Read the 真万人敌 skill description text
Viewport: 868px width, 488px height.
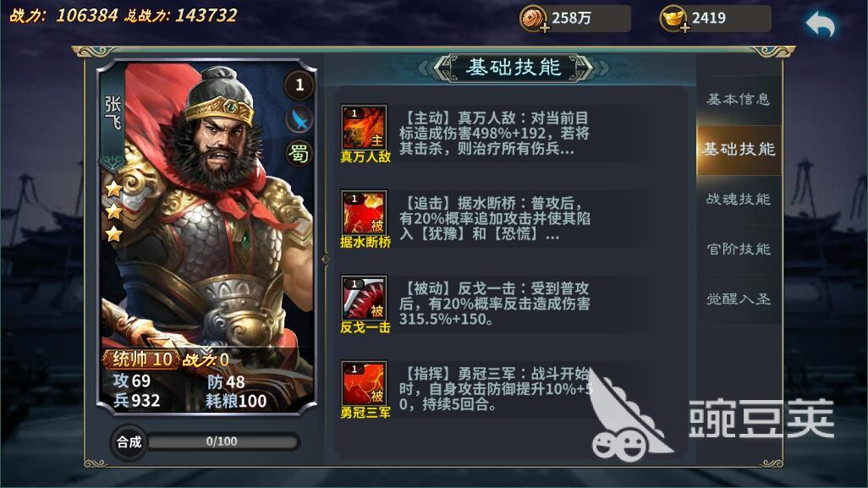pyautogui.click(x=494, y=134)
